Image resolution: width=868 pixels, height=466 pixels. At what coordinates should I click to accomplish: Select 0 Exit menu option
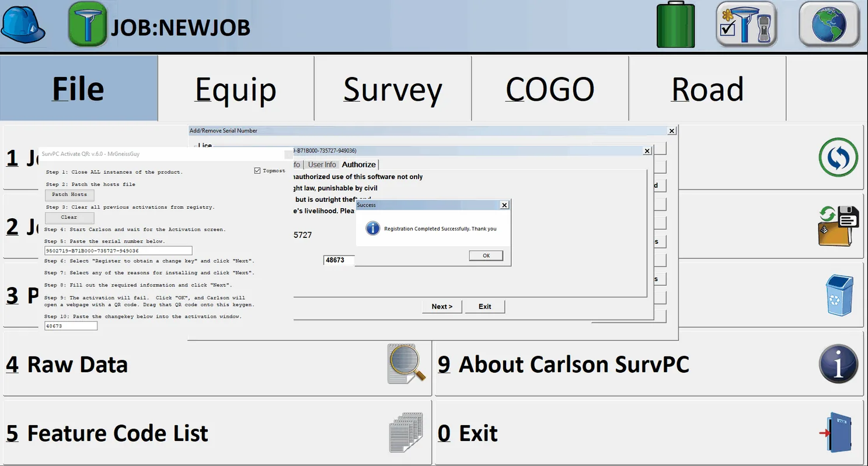(649, 433)
